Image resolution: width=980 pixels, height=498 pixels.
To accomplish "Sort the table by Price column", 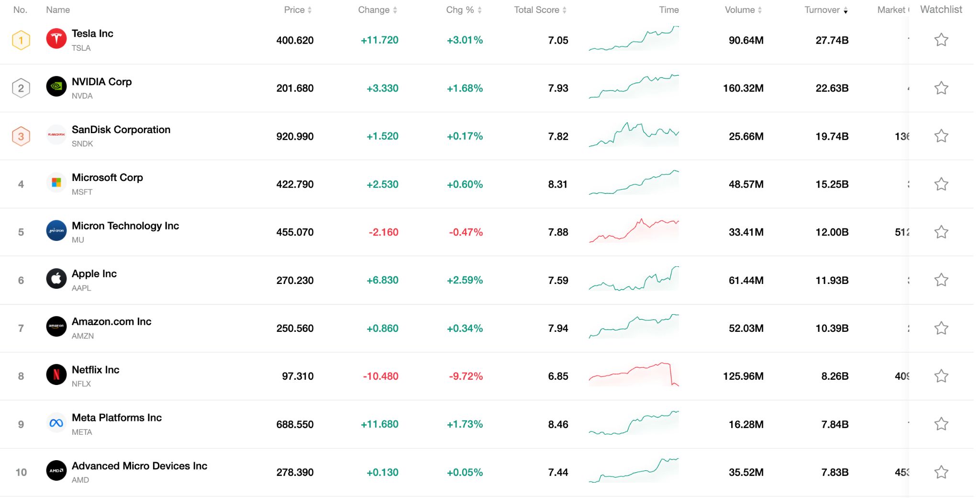I will pos(297,10).
